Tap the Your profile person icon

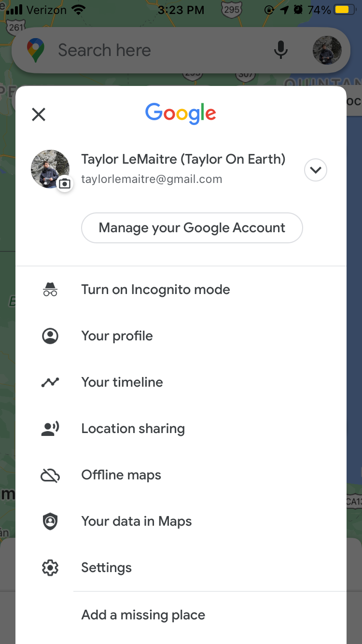pos(50,336)
